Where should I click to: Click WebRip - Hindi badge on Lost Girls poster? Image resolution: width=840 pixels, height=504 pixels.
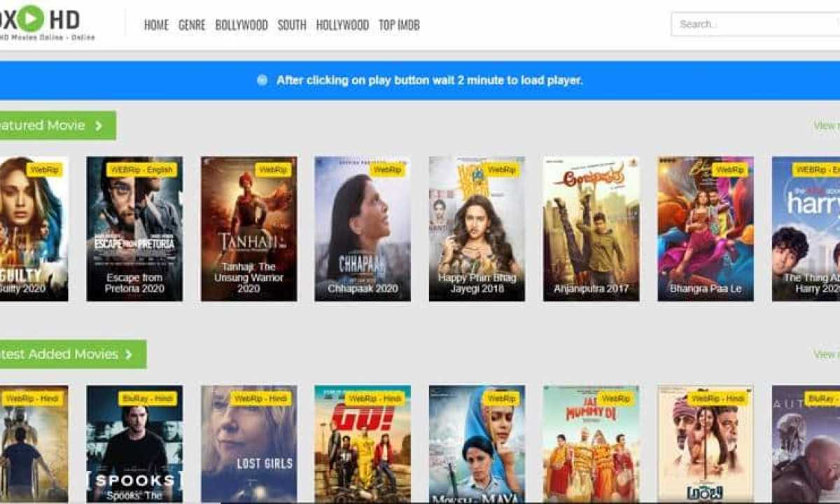point(260,398)
